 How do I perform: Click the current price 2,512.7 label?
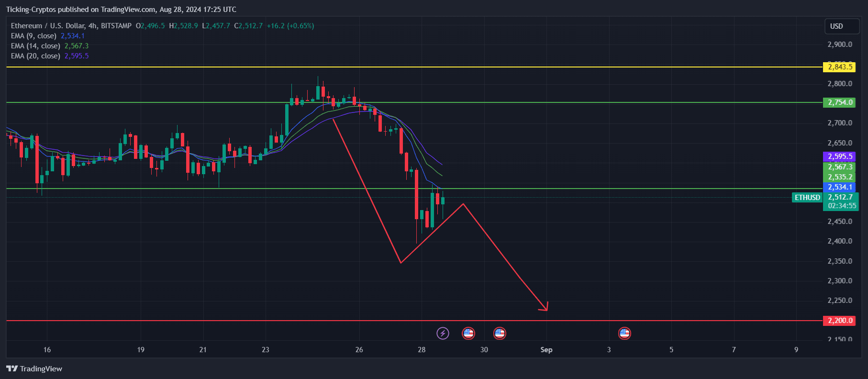841,197
